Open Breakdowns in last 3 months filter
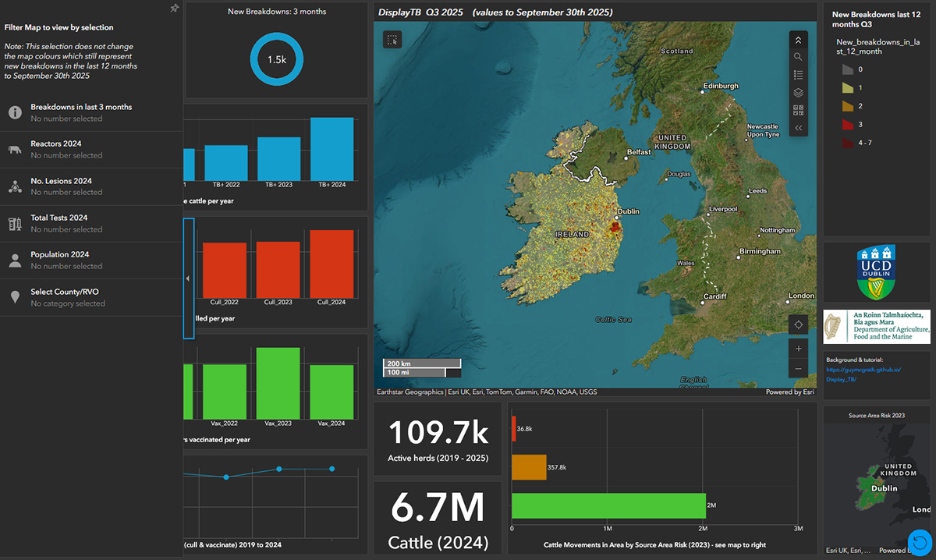The image size is (936, 560). [x=81, y=112]
